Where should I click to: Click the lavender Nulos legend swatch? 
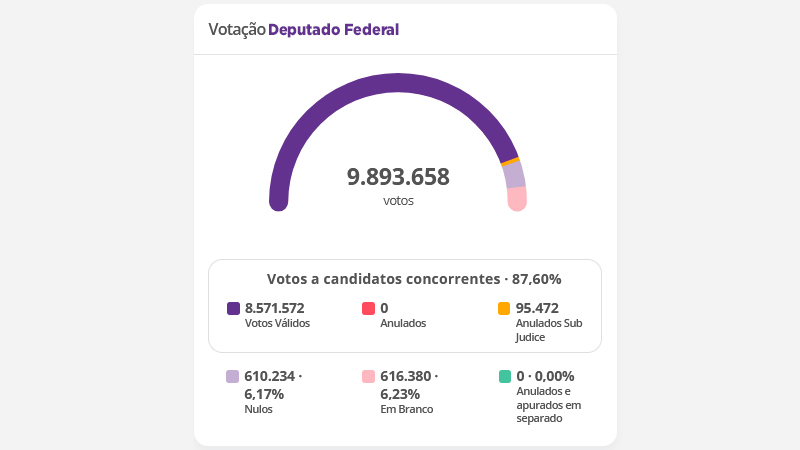coord(232,377)
